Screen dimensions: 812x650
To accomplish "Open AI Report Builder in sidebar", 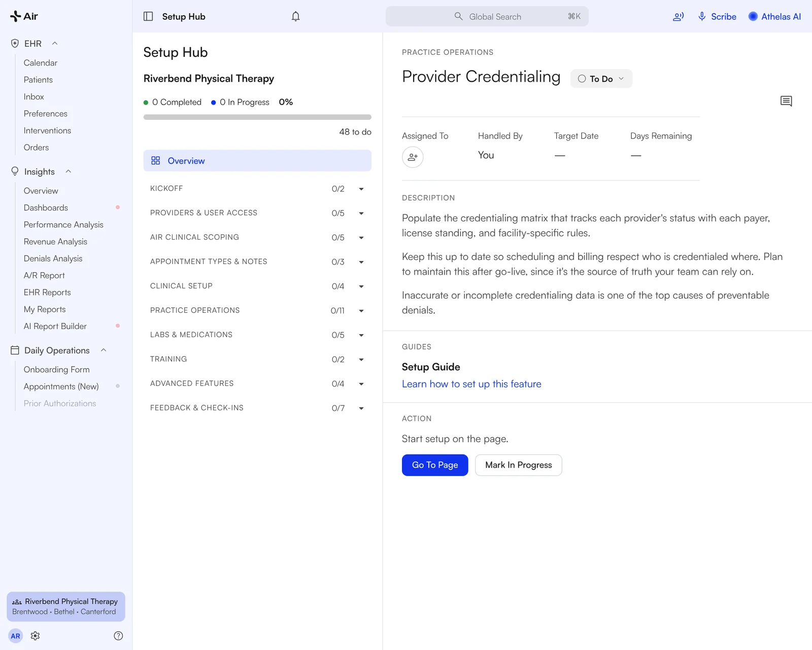I will (x=55, y=326).
